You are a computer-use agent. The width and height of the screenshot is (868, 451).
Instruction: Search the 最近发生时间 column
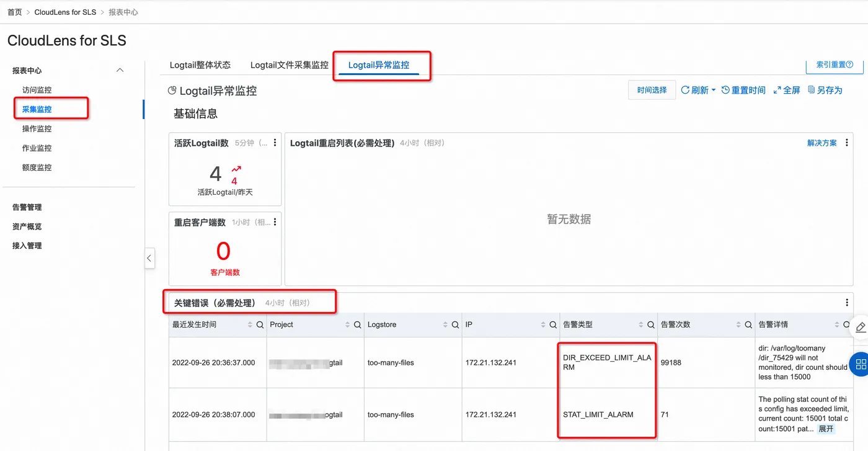click(x=260, y=324)
